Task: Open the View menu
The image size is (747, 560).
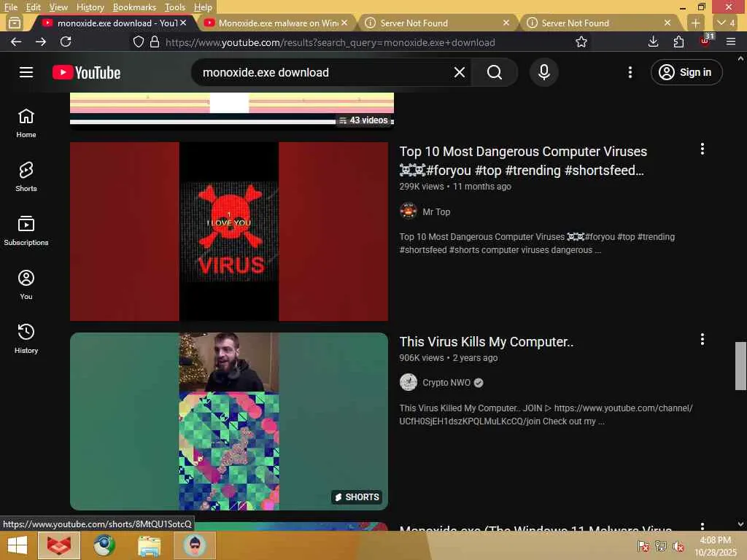Action: pos(58,7)
